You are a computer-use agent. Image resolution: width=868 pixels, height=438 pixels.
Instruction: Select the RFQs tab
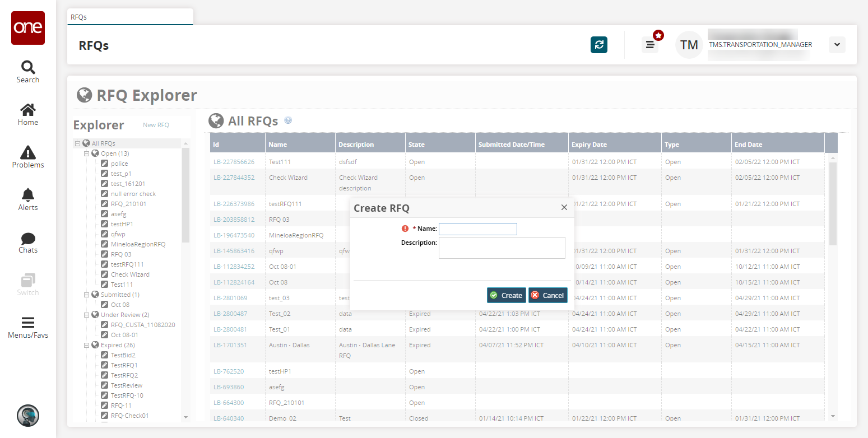pyautogui.click(x=79, y=17)
